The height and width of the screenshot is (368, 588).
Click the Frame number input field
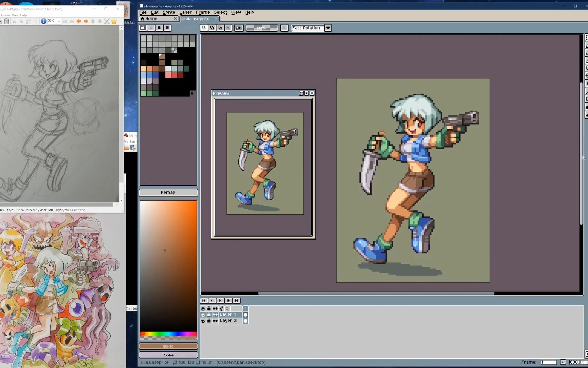549,362
